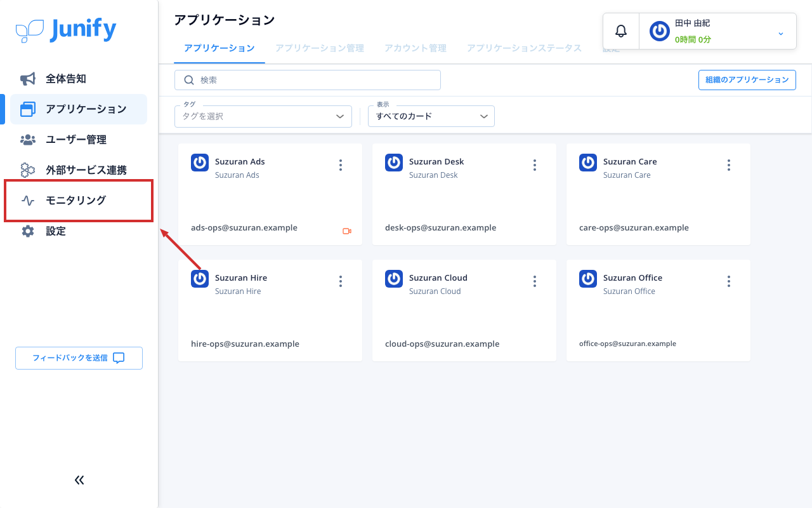This screenshot has width=812, height=508.
Task: Click the Suzuran Desk app icon
Action: [x=394, y=163]
